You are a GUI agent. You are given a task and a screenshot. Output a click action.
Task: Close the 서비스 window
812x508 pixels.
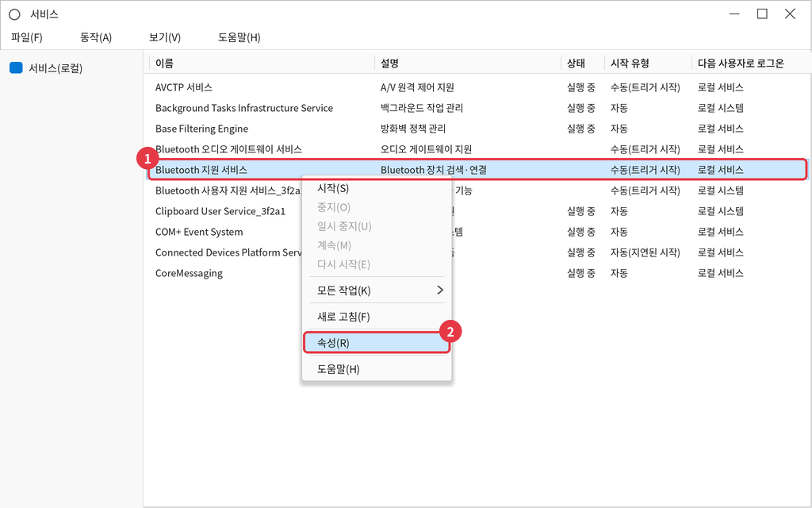[x=791, y=14]
